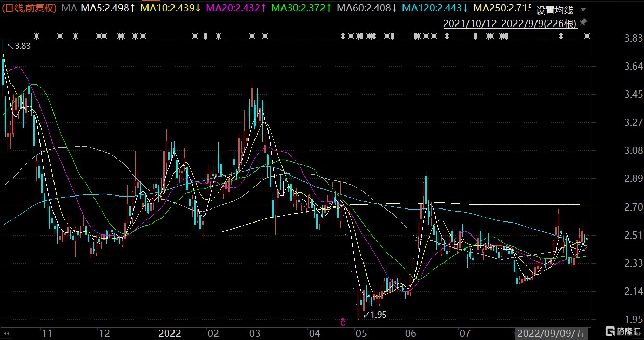Select the MA120:2.443 legend value
This screenshot has width=644, height=340.
click(435, 8)
